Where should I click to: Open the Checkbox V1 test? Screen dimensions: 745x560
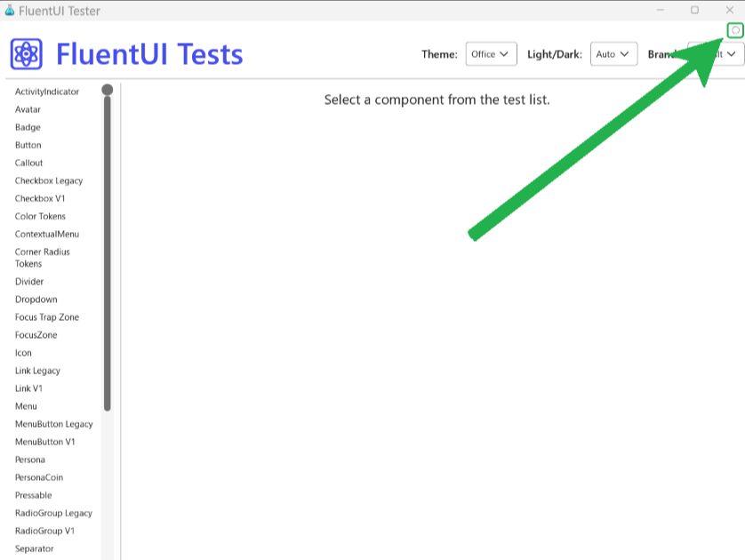click(x=40, y=198)
